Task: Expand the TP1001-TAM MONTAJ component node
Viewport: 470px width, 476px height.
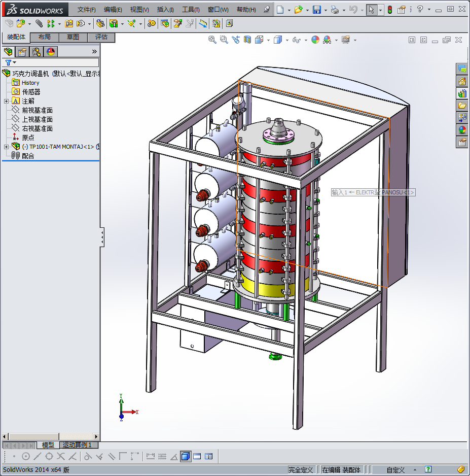Action: click(x=6, y=147)
